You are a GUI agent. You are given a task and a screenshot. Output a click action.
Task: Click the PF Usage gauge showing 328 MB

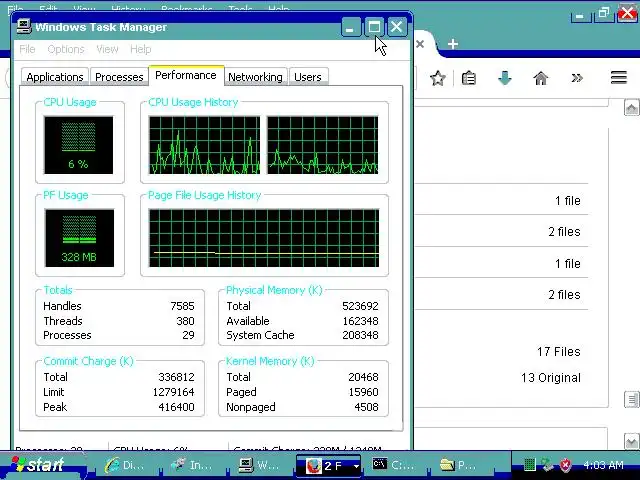79,238
